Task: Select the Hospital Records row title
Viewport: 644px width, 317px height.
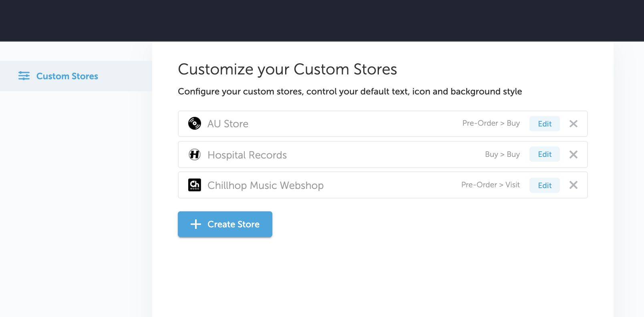Action: tap(247, 155)
